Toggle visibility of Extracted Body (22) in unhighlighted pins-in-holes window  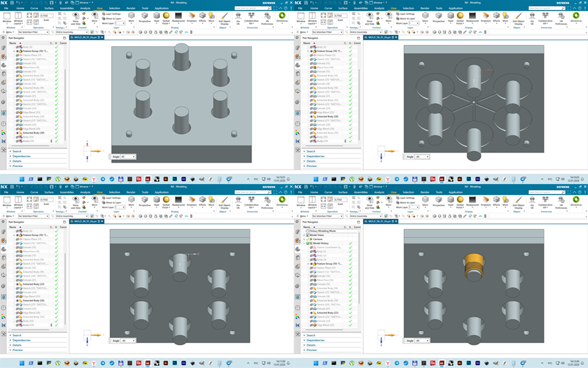pyautogui.click(x=17, y=284)
